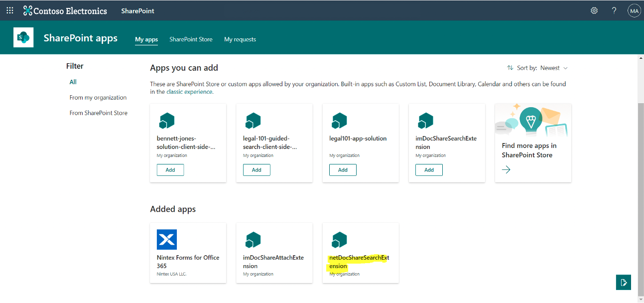Add the legal-101-guided-search app
Viewport: 644px width, 303px height.
pos(257,170)
